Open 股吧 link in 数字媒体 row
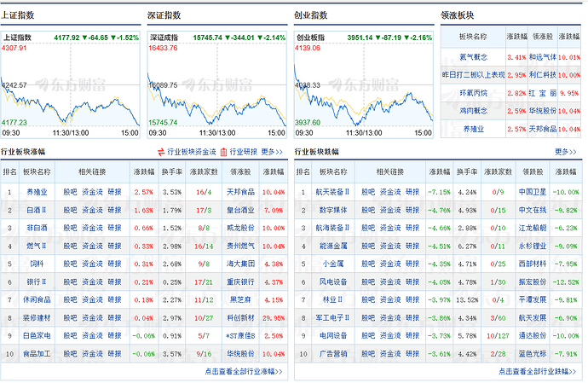The image size is (588, 383). 368,210
